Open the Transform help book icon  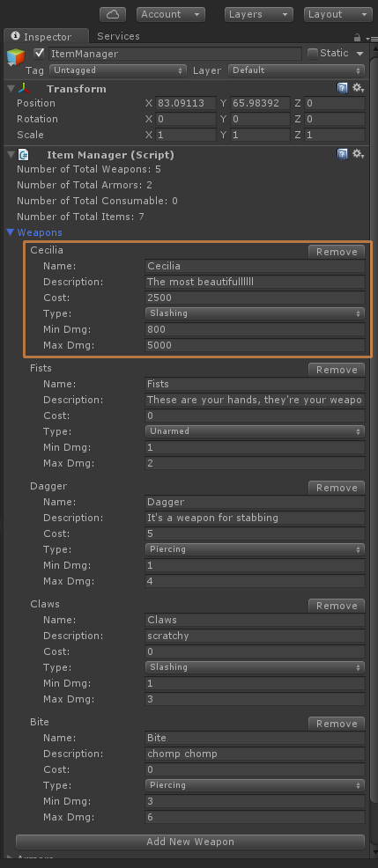click(343, 88)
